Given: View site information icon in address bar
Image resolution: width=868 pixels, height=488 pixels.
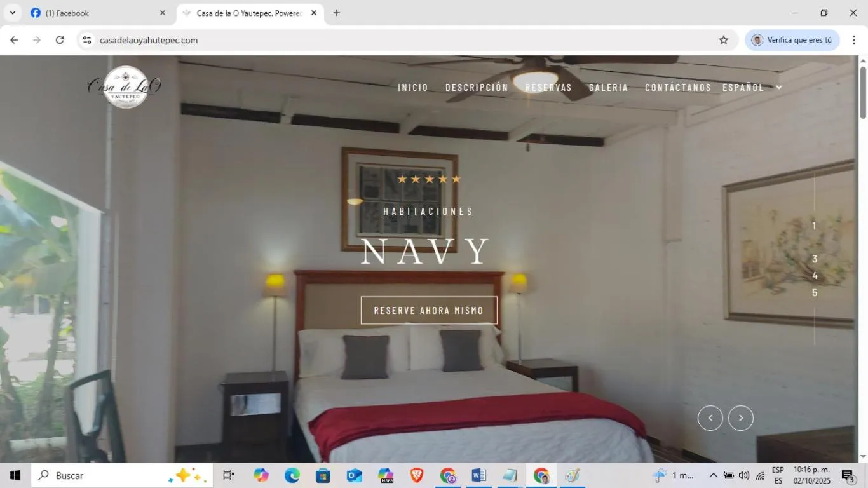Looking at the screenshot, I should point(87,40).
